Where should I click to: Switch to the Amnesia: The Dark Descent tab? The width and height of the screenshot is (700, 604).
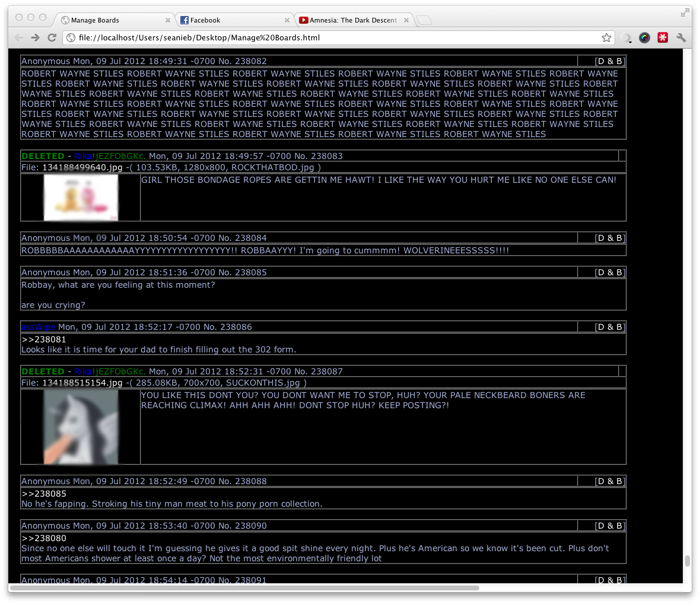pyautogui.click(x=353, y=20)
